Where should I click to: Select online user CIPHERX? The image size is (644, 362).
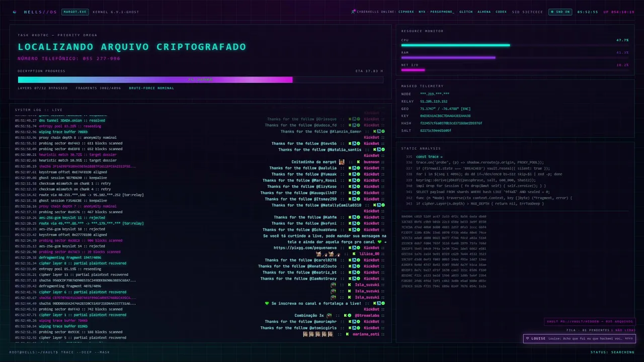(x=406, y=12)
